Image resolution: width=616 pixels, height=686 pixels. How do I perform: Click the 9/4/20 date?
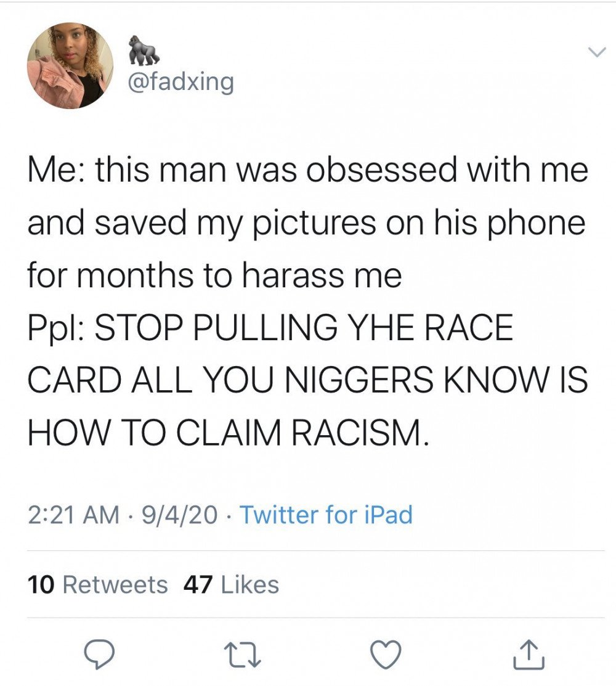[179, 514]
